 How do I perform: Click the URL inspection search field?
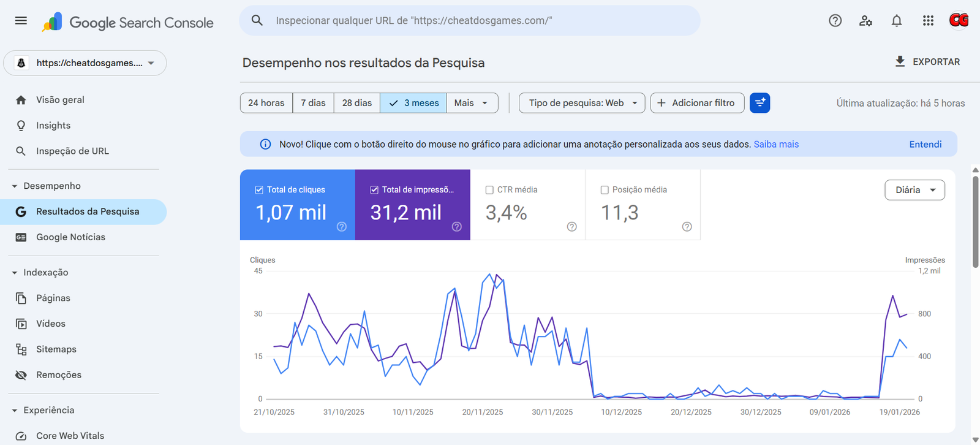click(469, 21)
